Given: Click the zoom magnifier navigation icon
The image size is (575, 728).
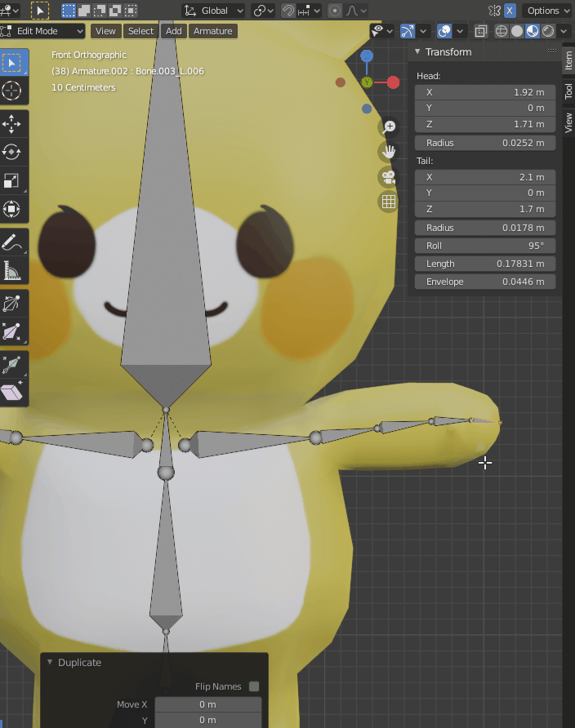Looking at the screenshot, I should [x=389, y=127].
